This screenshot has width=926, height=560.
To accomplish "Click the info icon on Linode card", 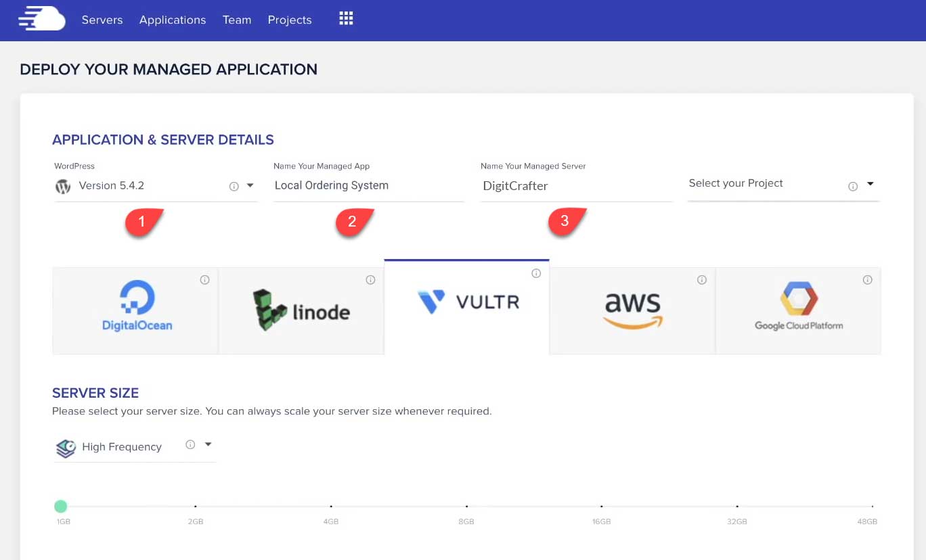I will click(x=370, y=280).
